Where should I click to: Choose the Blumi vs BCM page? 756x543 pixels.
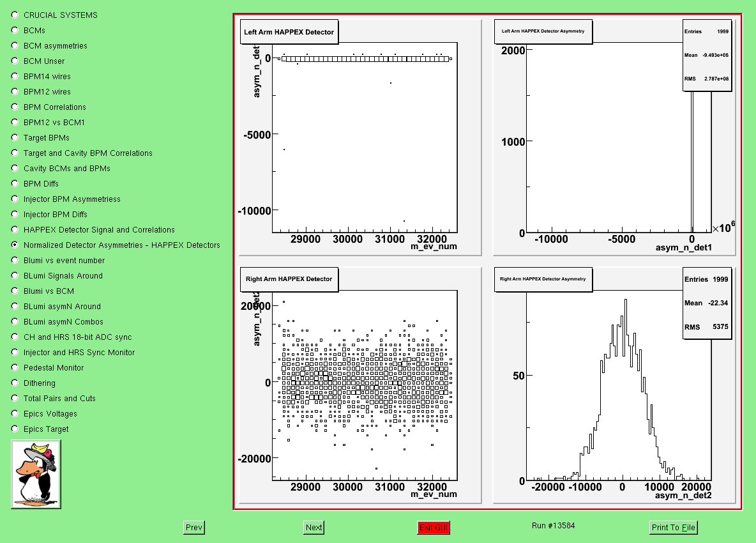click(x=15, y=291)
